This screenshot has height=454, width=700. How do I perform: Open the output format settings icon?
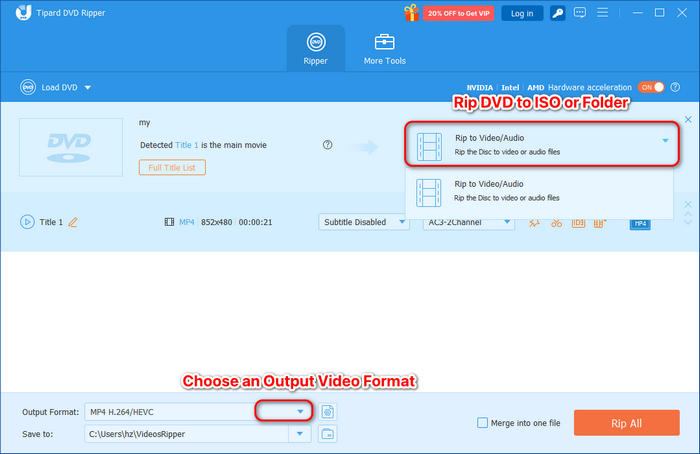[x=328, y=411]
